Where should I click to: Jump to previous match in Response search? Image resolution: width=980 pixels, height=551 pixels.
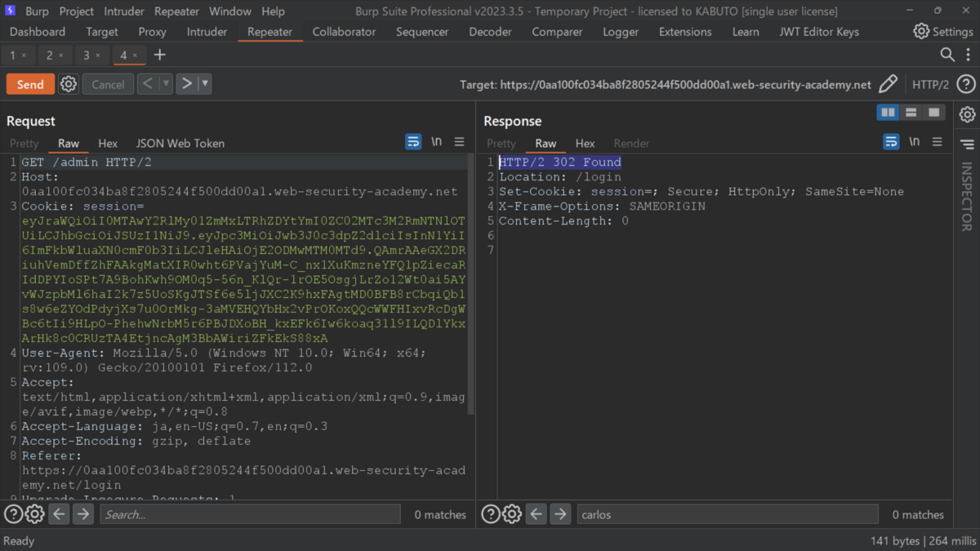[536, 514]
